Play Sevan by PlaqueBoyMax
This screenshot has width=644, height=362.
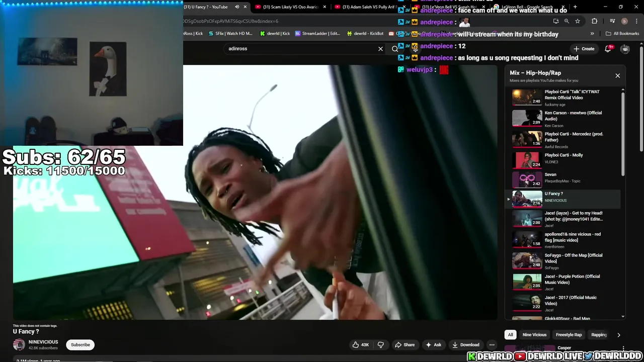(x=563, y=179)
